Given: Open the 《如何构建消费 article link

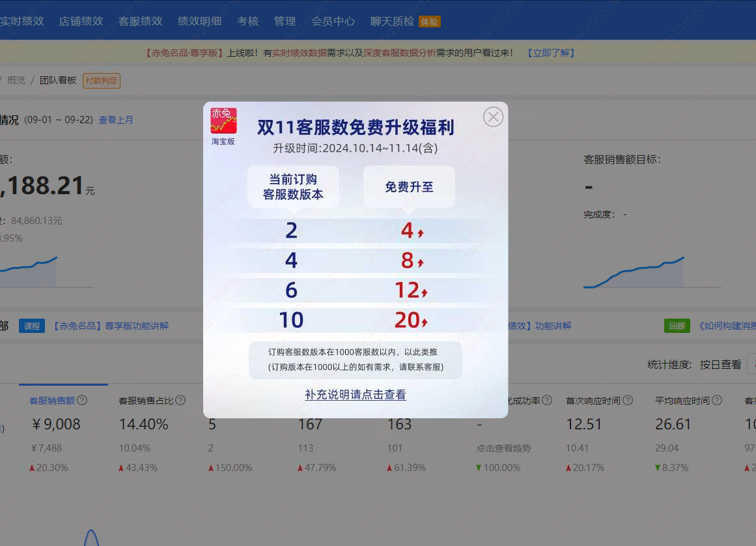Looking at the screenshot, I should 727,326.
